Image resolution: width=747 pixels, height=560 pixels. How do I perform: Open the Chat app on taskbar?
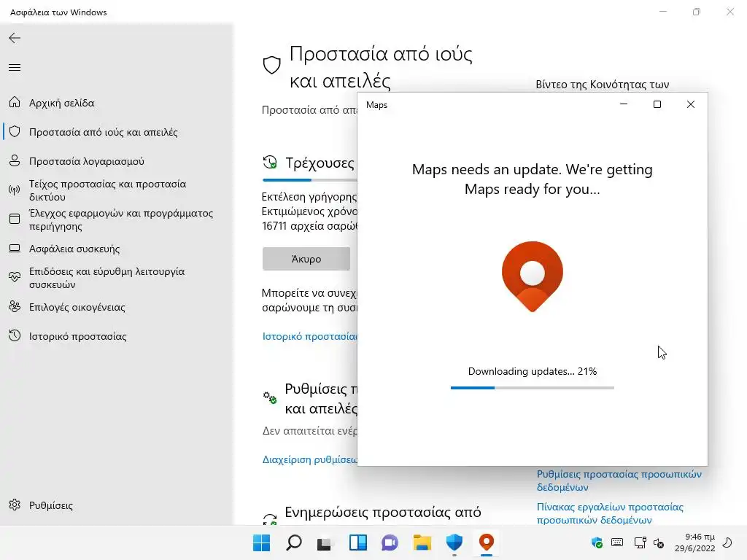point(390,542)
